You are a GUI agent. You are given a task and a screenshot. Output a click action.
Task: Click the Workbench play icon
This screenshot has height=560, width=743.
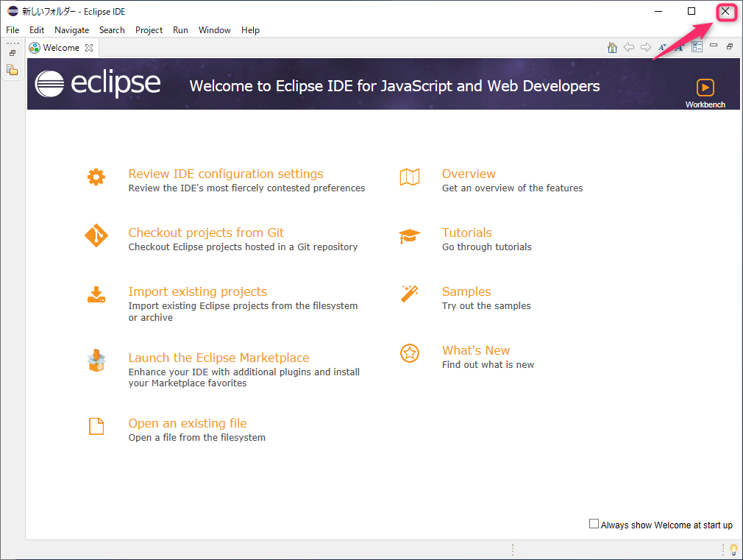[705, 88]
